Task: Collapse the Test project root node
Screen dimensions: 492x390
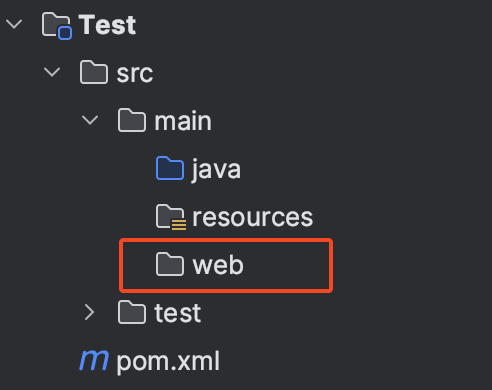Action: pyautogui.click(x=14, y=24)
